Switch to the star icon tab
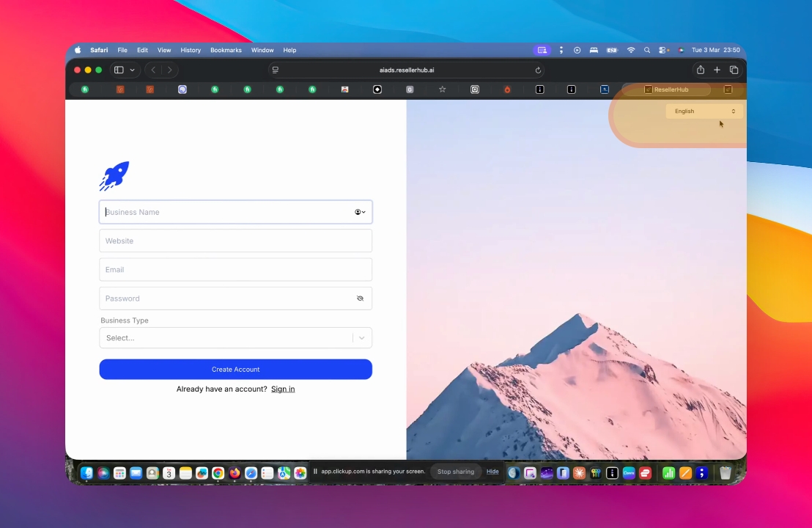 442,89
